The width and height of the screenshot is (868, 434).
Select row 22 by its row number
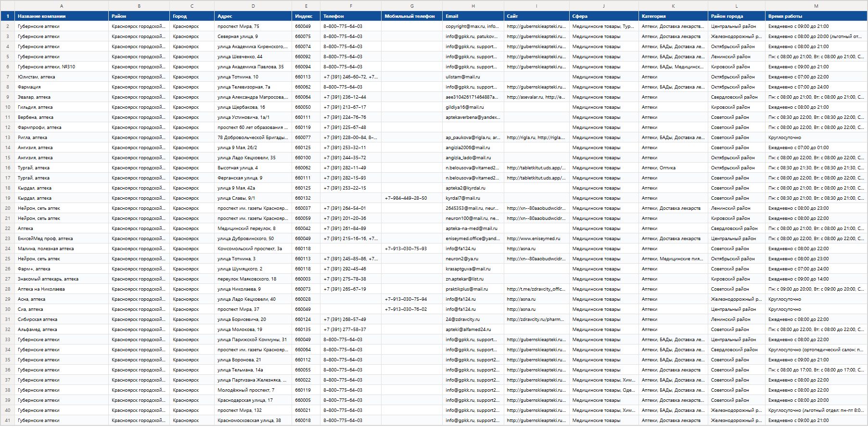(8, 229)
